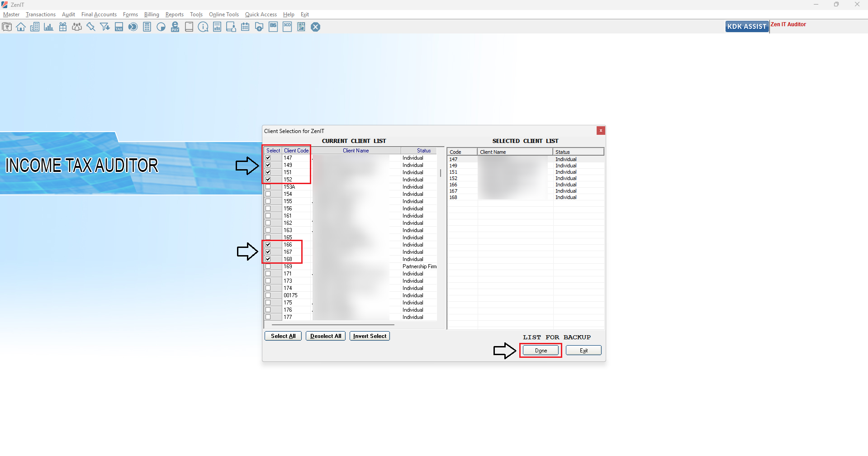Open the bar chart toolbar icon
The image size is (868, 456).
[48, 27]
